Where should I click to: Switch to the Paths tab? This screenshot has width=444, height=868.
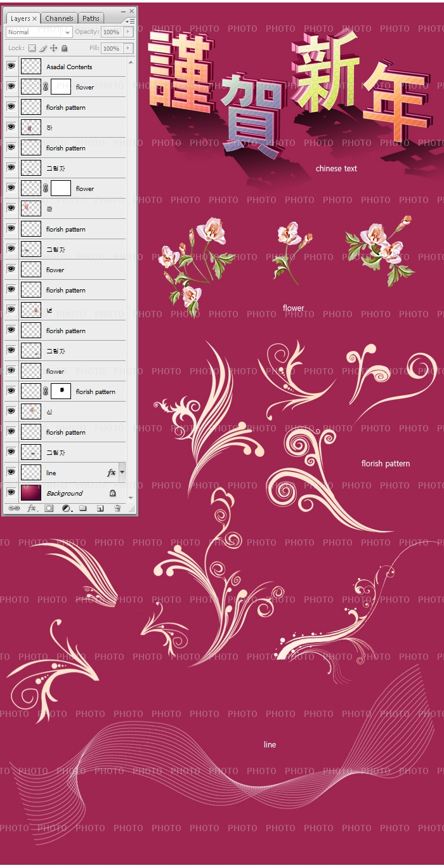(x=91, y=18)
